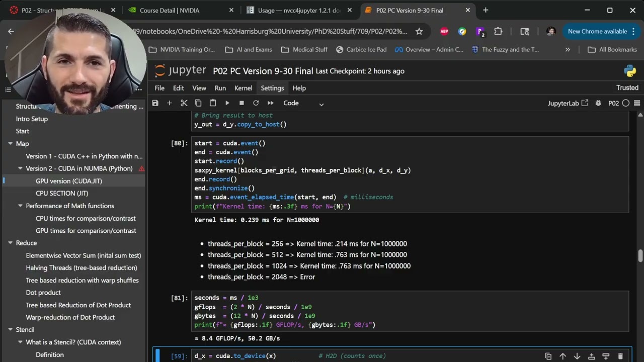
Task: Open notebook in JupyterLab
Action: click(x=568, y=103)
